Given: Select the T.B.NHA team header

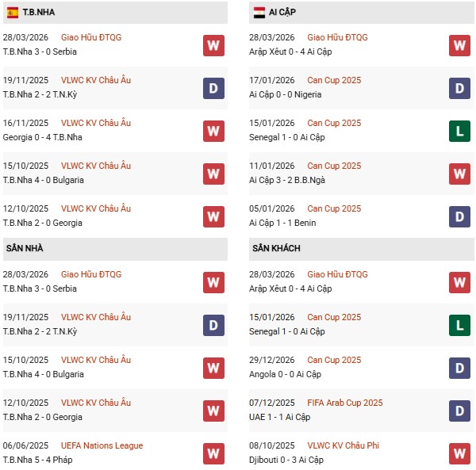Looking at the screenshot, I should click(39, 12).
